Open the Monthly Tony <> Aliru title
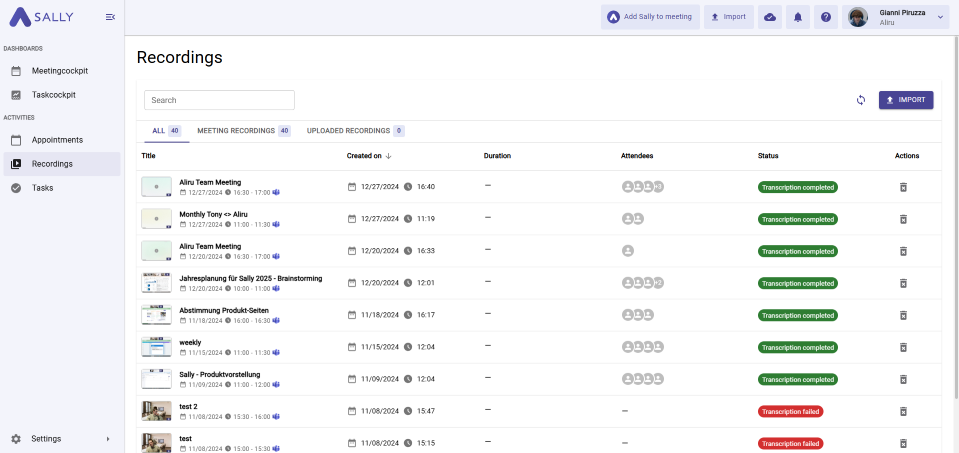The height and width of the screenshot is (453, 959). [213, 215]
